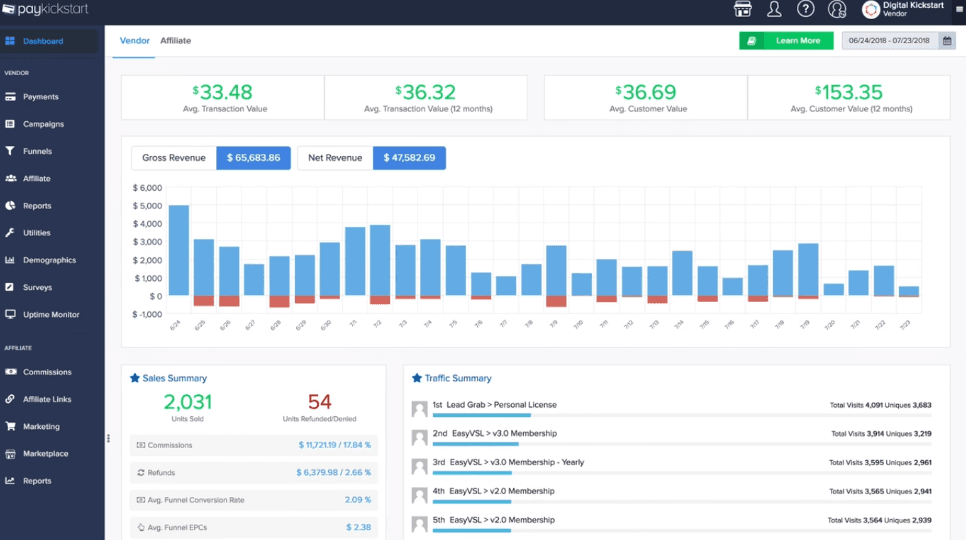Click the date range field 06/24/2018 - 07/23/2018
This screenshot has height=540, width=966.
pos(889,41)
